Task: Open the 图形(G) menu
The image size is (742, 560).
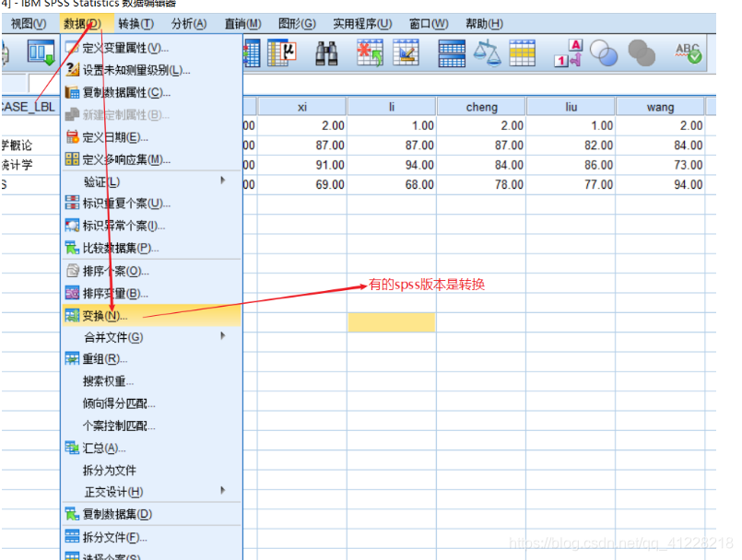Action: pos(297,24)
